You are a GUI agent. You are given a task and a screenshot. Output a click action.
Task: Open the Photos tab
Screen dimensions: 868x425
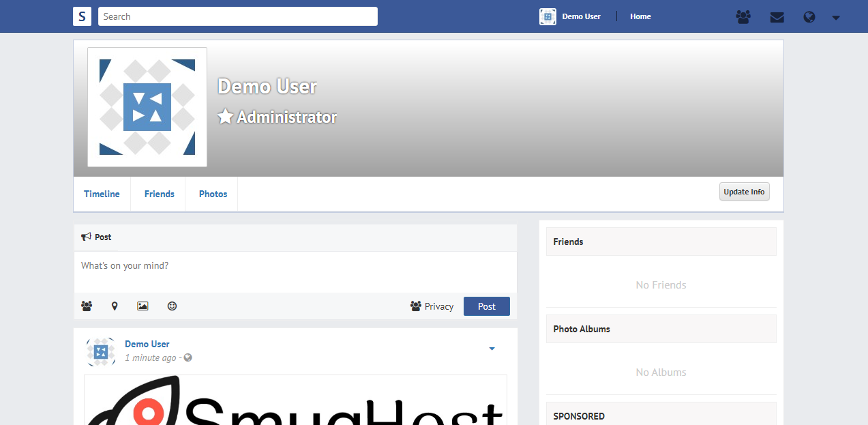pyautogui.click(x=213, y=194)
